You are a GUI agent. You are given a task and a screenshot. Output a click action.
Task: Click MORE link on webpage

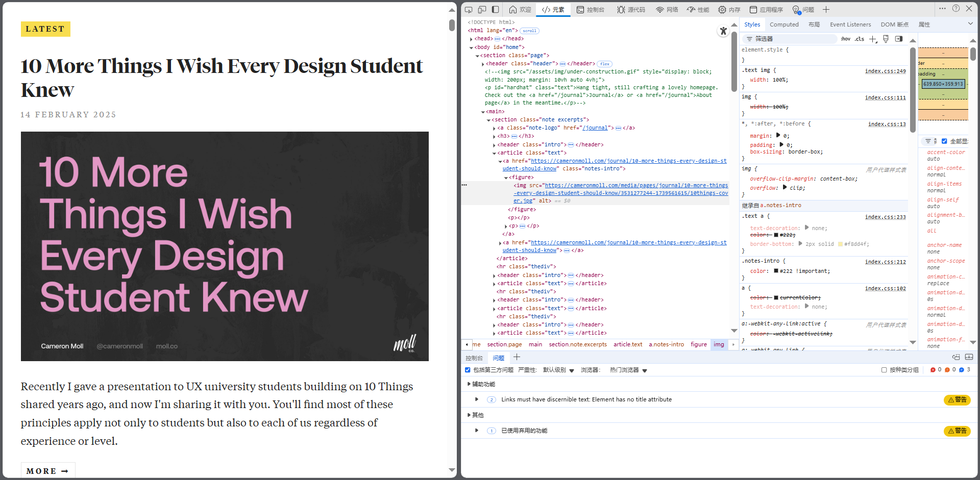coord(47,471)
